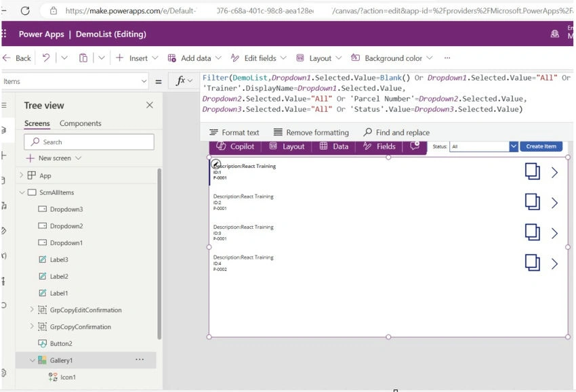
Task: Click the copy icon for ID:1
Action: [x=532, y=171]
